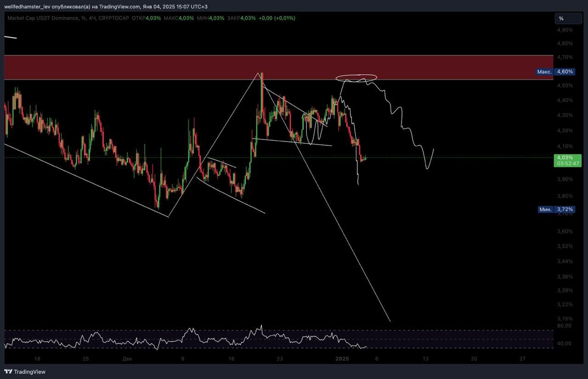Click the 4,90% label on the price axis
Viewport: 588px width, 379px height.
[x=565, y=30]
